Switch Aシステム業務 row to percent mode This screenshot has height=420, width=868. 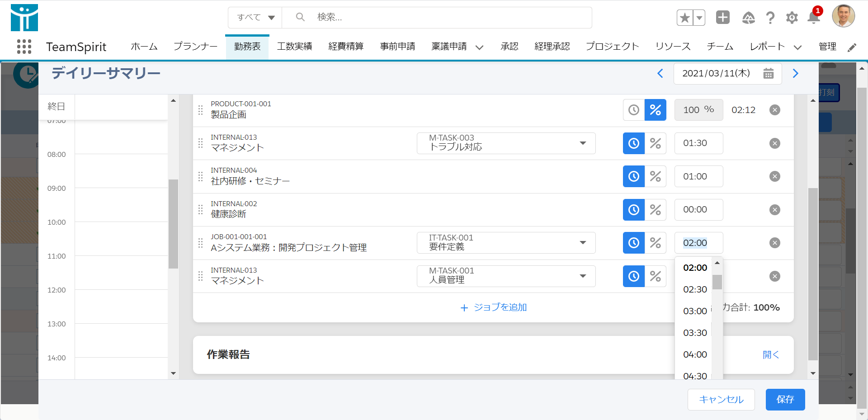point(656,243)
